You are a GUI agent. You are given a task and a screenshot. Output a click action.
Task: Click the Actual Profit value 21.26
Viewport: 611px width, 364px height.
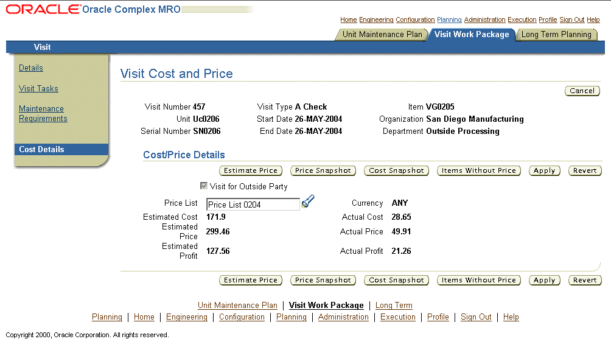pos(402,251)
